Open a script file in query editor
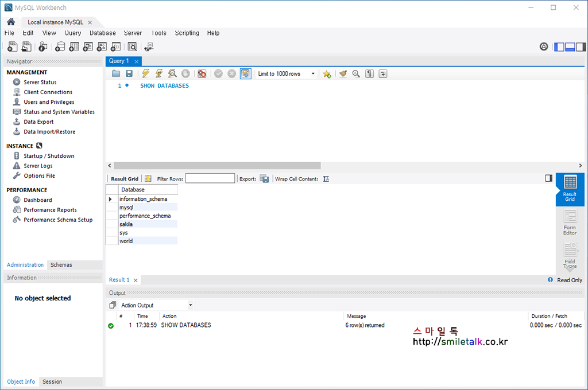588x390 pixels. click(116, 74)
